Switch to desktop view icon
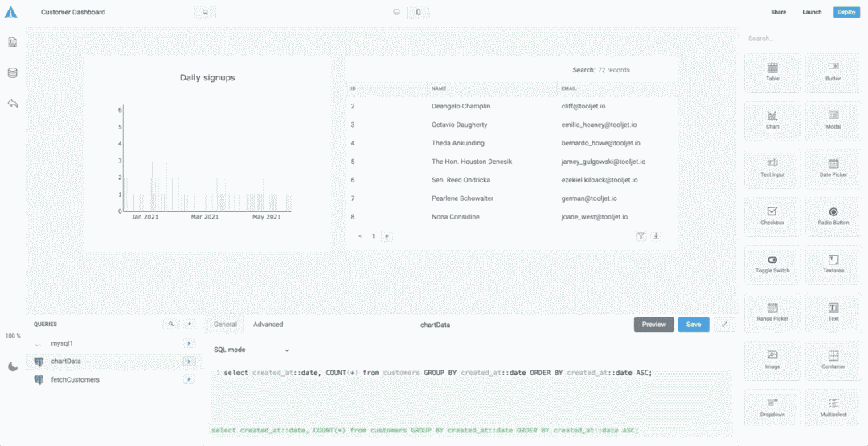The height and width of the screenshot is (446, 868). [396, 12]
